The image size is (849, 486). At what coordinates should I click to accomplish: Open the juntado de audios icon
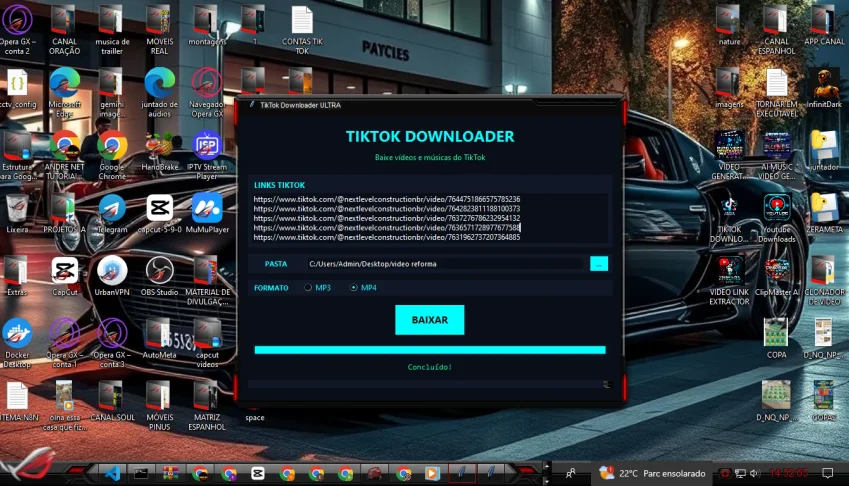[x=159, y=93]
